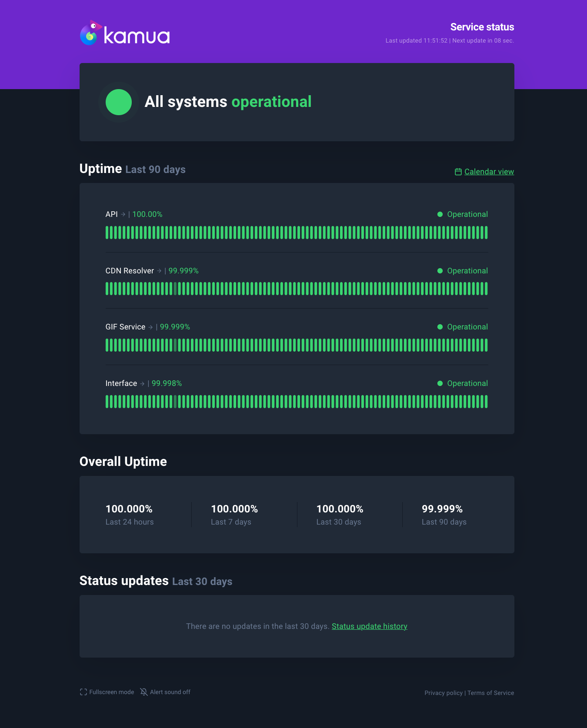587x728 pixels.
Task: Open the Calendar view link
Action: coord(489,172)
